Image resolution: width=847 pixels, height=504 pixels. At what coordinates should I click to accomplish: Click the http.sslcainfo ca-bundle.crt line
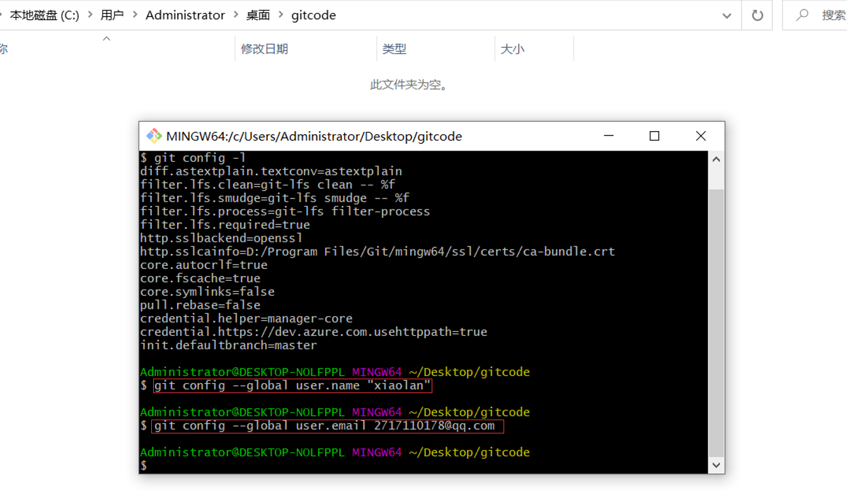click(x=377, y=251)
